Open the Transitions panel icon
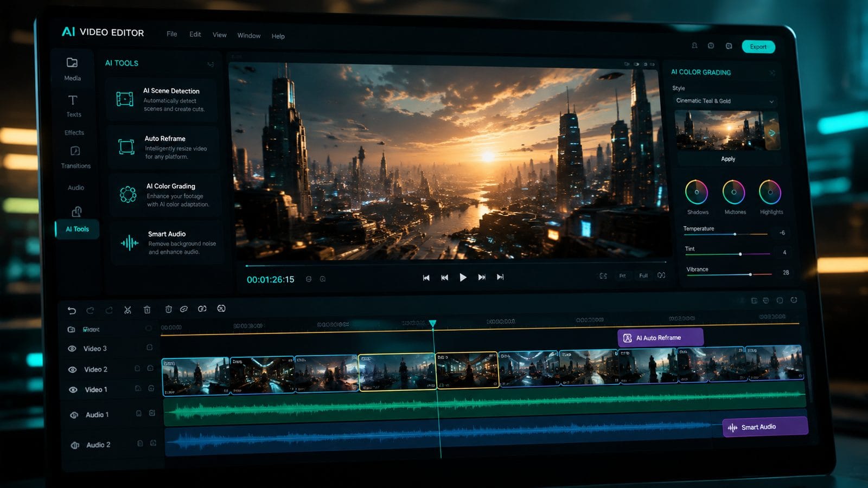Image resolution: width=868 pixels, height=488 pixels. (75, 151)
